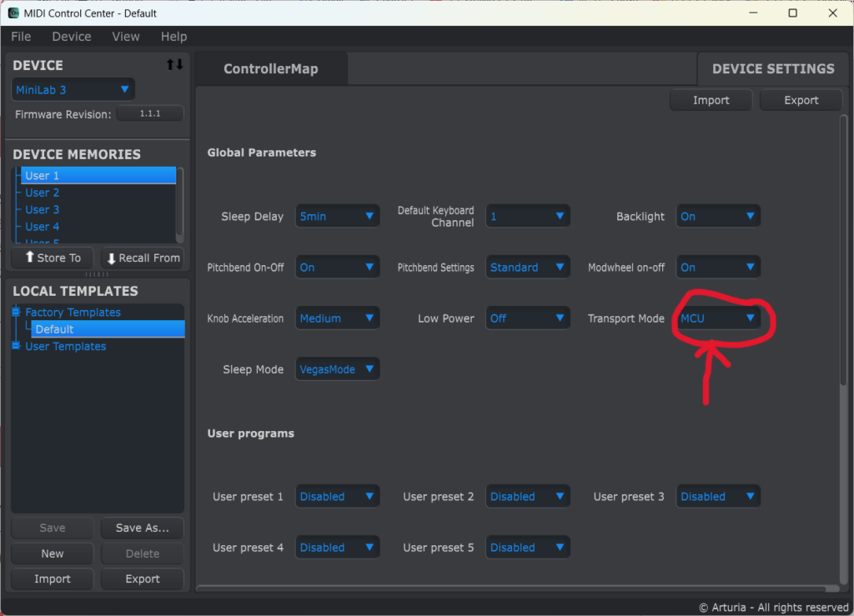Open the User preset 4 dropdown

(x=337, y=548)
